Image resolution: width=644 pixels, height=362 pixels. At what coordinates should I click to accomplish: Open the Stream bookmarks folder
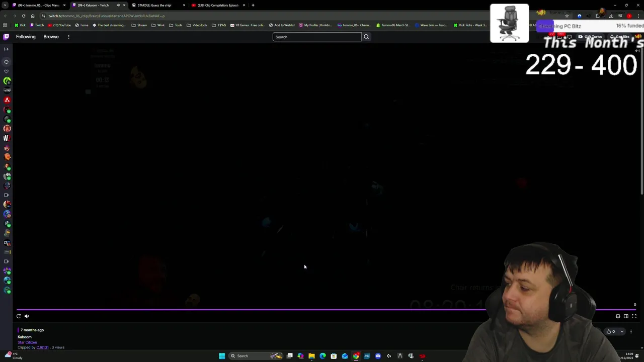pyautogui.click(x=139, y=25)
